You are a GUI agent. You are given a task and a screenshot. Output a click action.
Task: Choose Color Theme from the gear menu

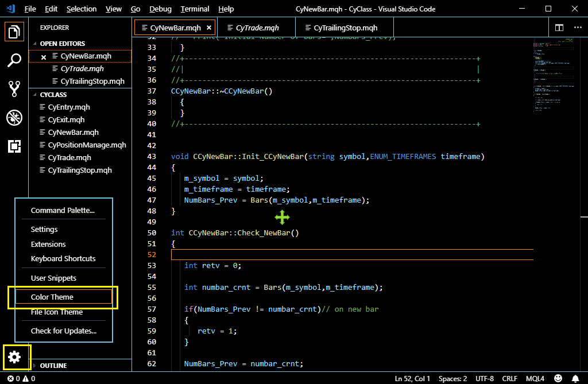(64, 297)
